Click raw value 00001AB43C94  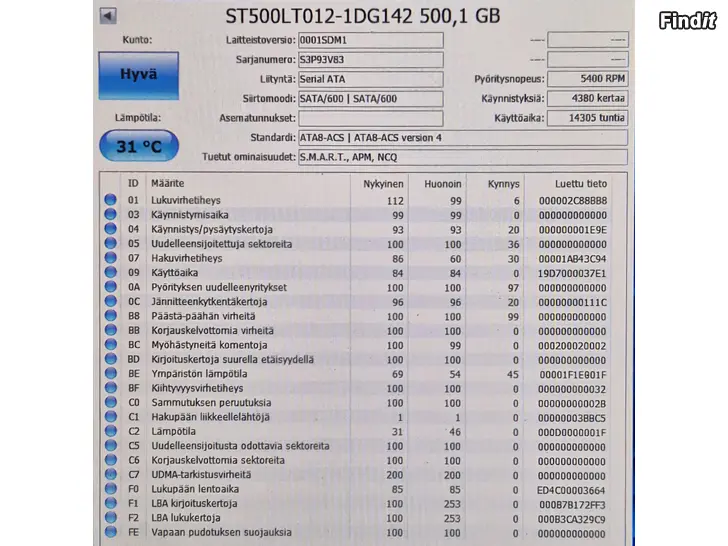572,259
